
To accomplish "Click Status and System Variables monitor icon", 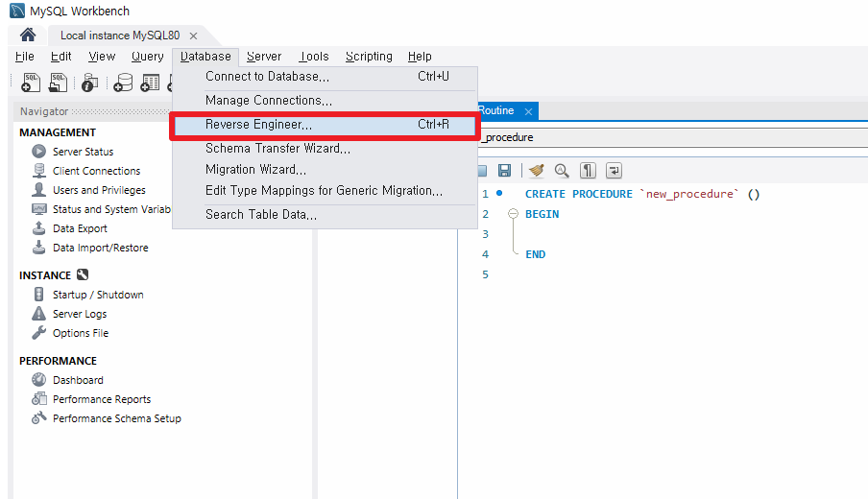I will coord(38,209).
